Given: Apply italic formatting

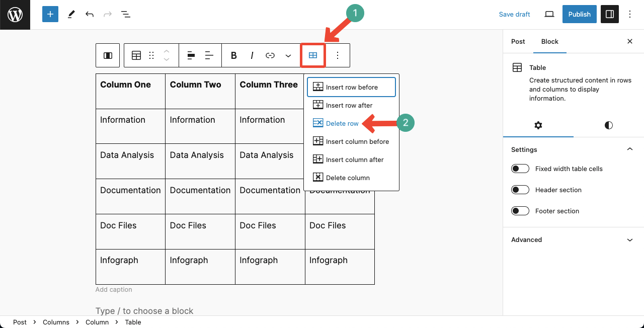Looking at the screenshot, I should [x=252, y=55].
